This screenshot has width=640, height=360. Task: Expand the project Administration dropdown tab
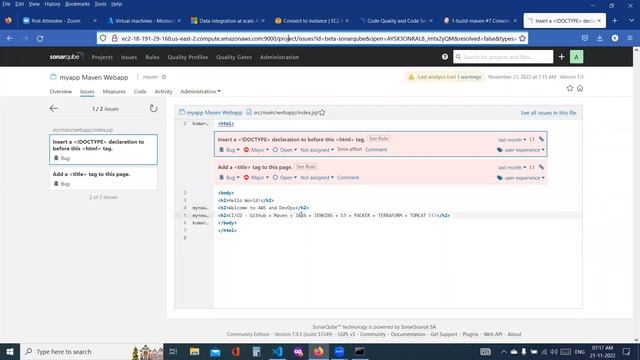coord(200,91)
